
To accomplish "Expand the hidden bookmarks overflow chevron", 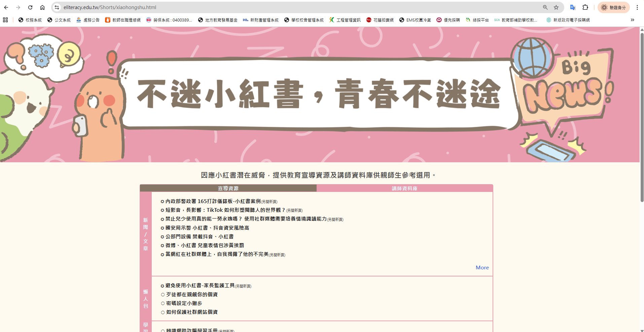I will tap(632, 20).
